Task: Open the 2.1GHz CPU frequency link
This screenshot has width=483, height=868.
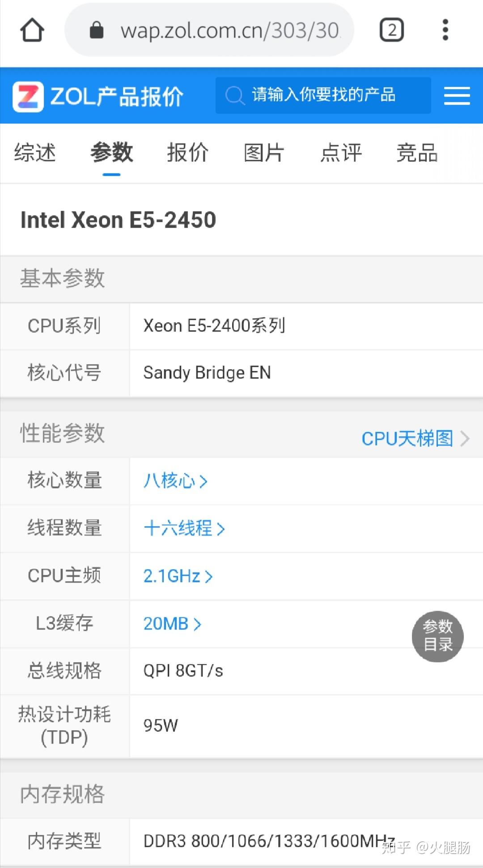Action: [171, 576]
